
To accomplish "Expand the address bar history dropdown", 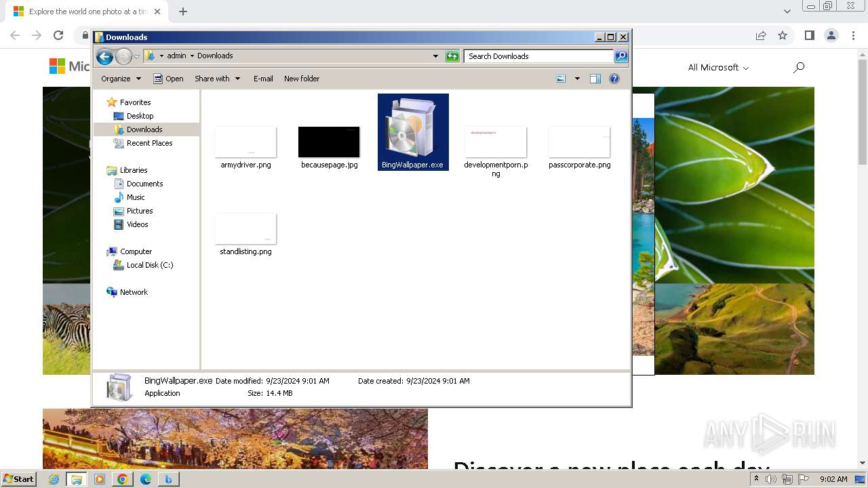I will point(435,56).
